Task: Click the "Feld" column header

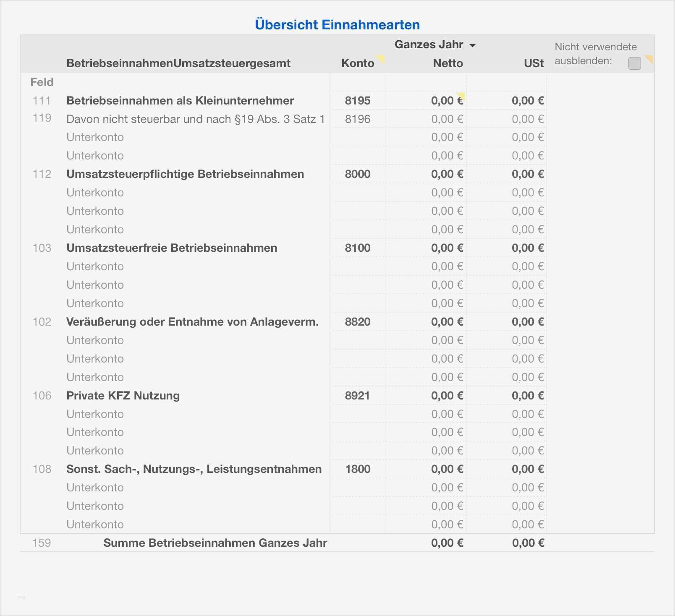Action: [x=41, y=82]
